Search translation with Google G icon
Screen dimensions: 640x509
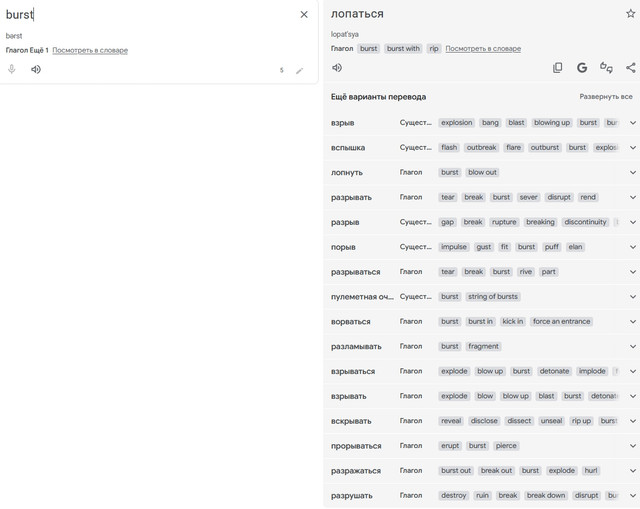tap(582, 68)
